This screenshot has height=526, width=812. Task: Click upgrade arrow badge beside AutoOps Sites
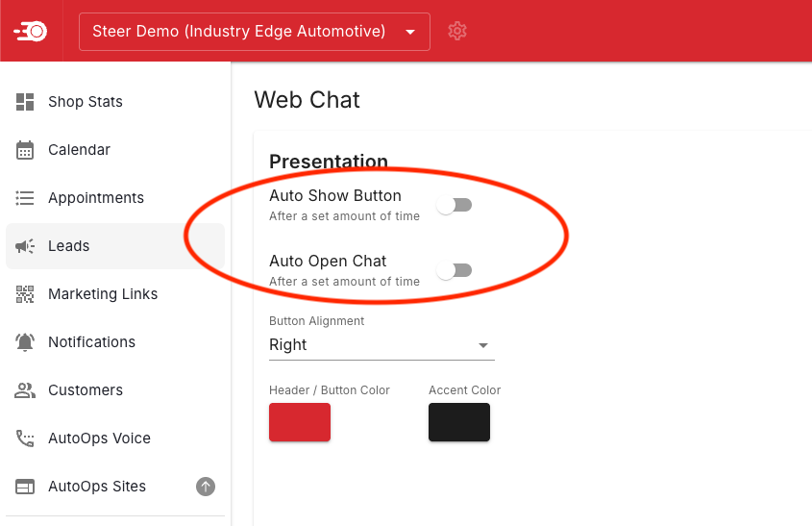coord(206,487)
